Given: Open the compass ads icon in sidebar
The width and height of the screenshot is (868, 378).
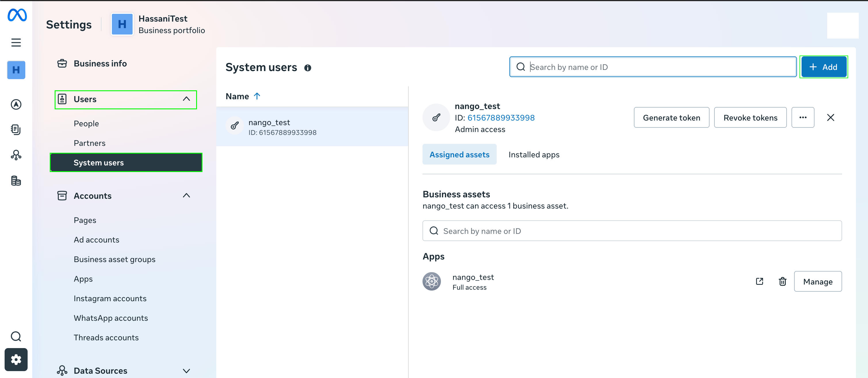Looking at the screenshot, I should [16, 104].
